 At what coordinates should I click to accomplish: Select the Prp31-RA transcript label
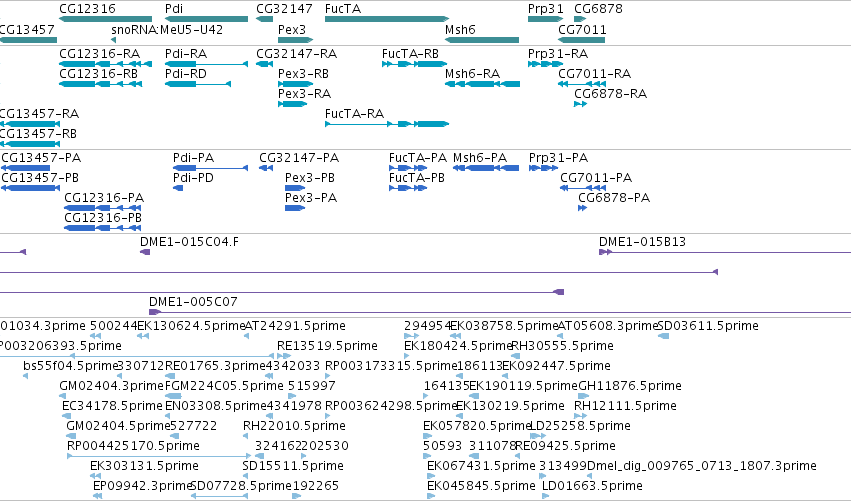click(x=558, y=54)
